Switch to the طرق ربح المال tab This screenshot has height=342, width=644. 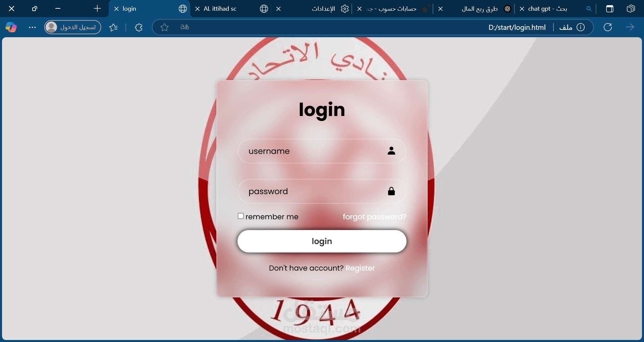tap(474, 9)
